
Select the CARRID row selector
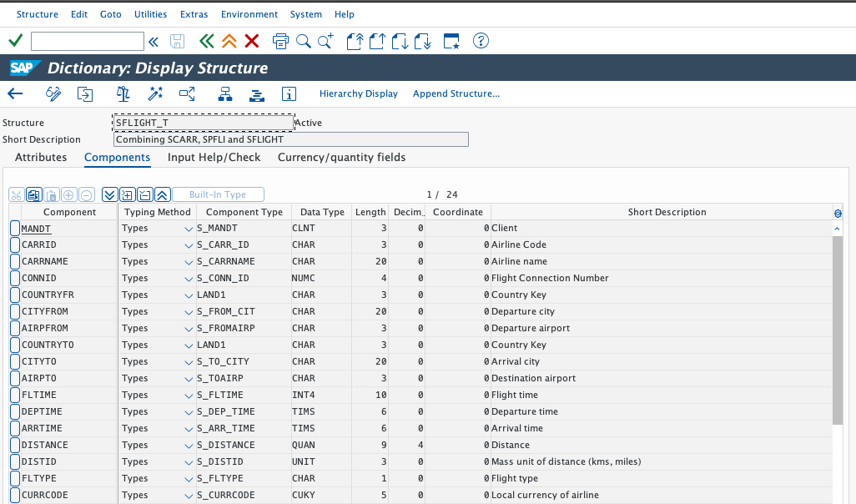click(15, 244)
